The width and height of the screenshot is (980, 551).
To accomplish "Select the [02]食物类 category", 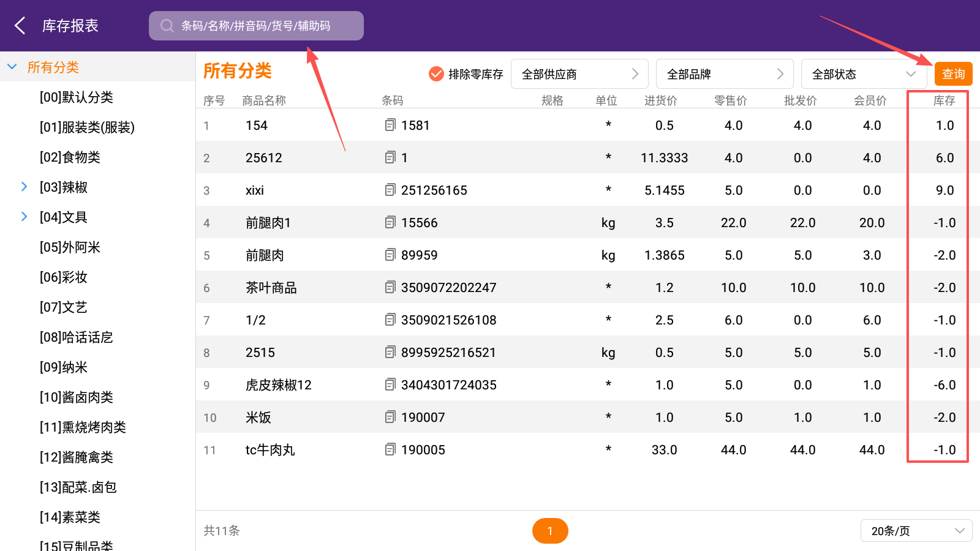I will pyautogui.click(x=70, y=157).
